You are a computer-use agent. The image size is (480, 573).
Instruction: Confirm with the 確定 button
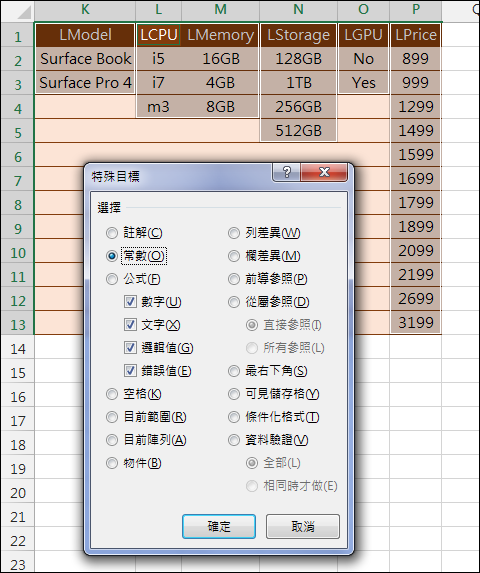point(219,527)
